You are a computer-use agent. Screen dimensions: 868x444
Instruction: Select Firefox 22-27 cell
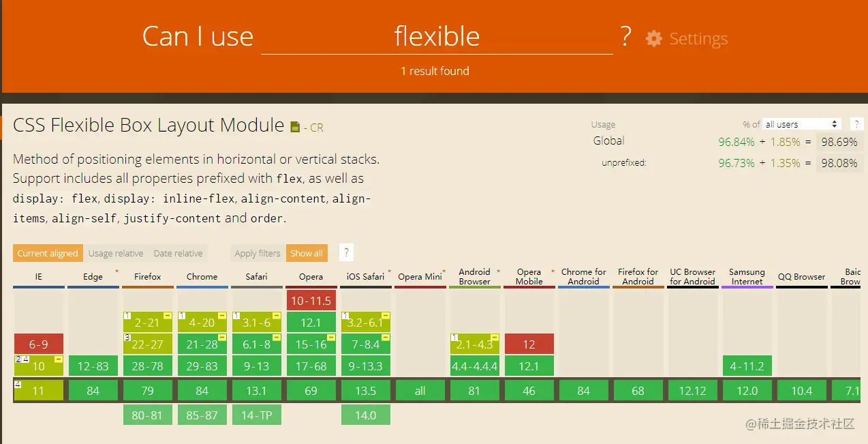148,344
